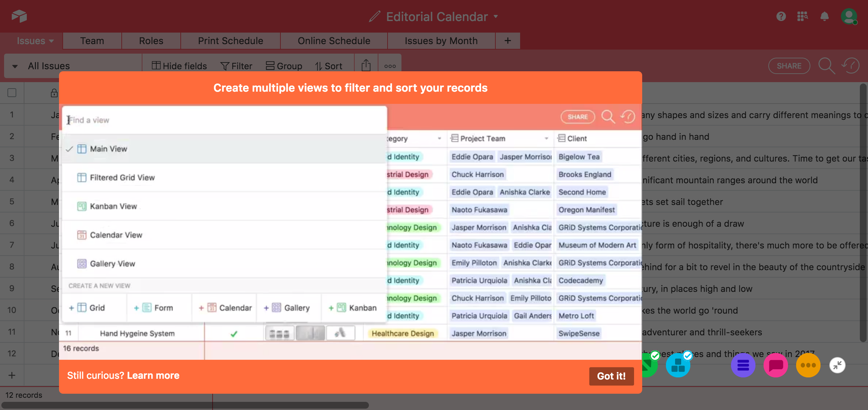This screenshot has height=410, width=868.
Task: Open the three-dots more options in toolbar
Action: tap(390, 66)
